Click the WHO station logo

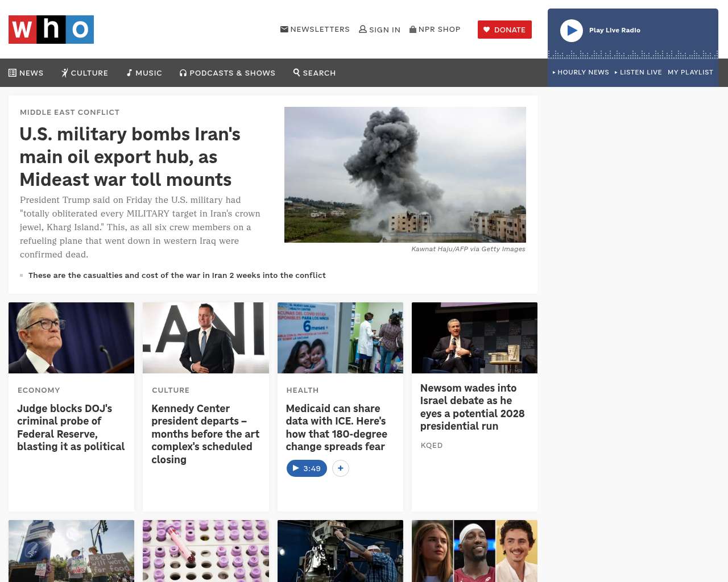click(x=51, y=30)
